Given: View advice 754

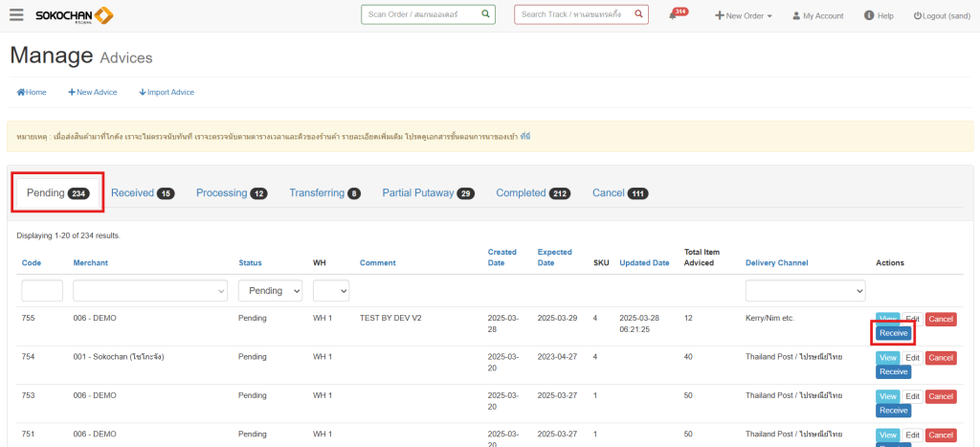Looking at the screenshot, I should tap(887, 358).
